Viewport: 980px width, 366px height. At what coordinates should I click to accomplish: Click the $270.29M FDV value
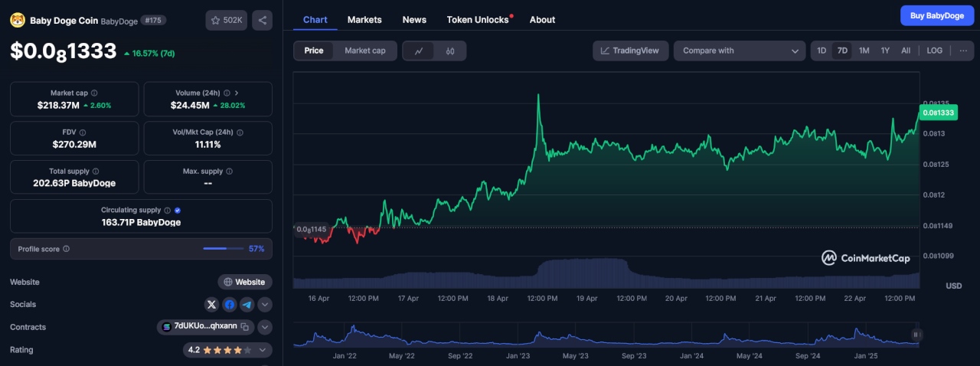pyautogui.click(x=74, y=144)
